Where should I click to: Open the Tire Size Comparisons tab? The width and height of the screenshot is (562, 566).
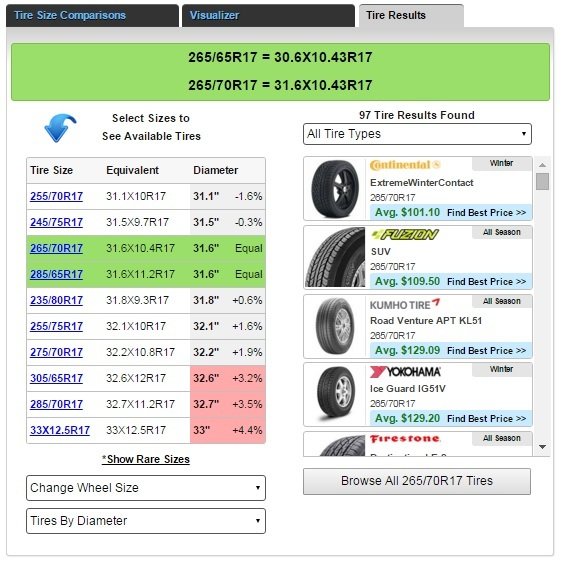(92, 15)
